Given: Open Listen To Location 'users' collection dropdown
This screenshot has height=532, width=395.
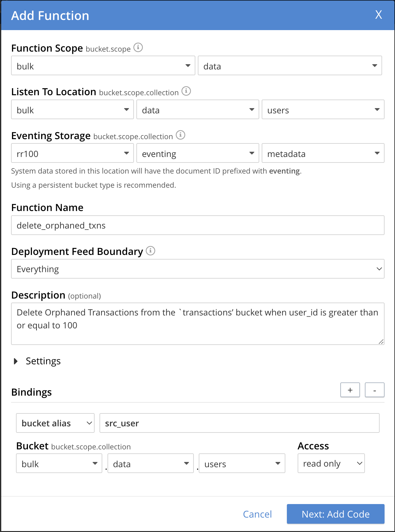Looking at the screenshot, I should pos(323,110).
